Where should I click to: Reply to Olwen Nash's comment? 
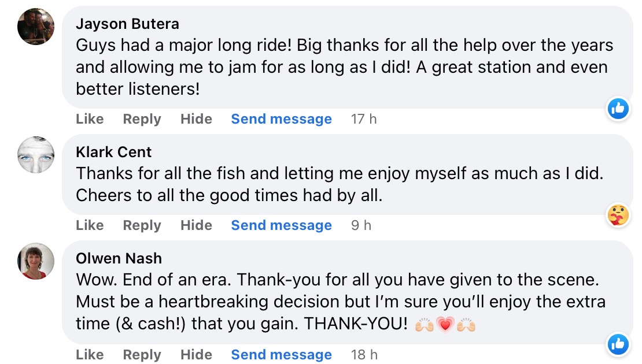coord(142,355)
